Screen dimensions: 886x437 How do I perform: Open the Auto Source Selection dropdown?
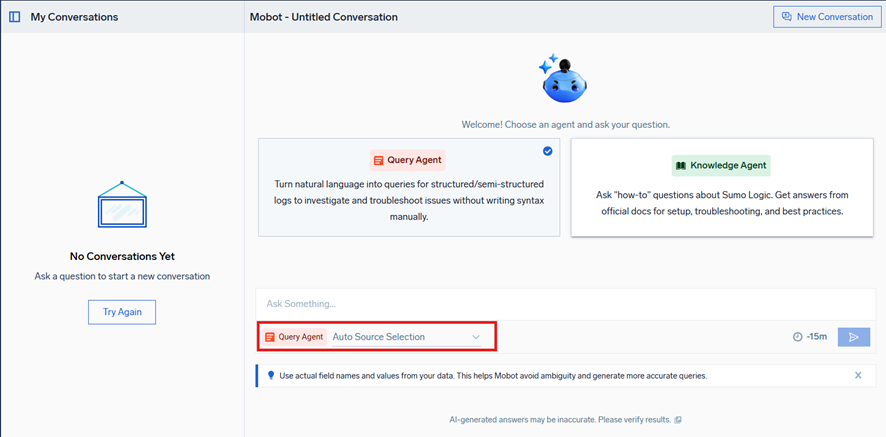click(405, 337)
